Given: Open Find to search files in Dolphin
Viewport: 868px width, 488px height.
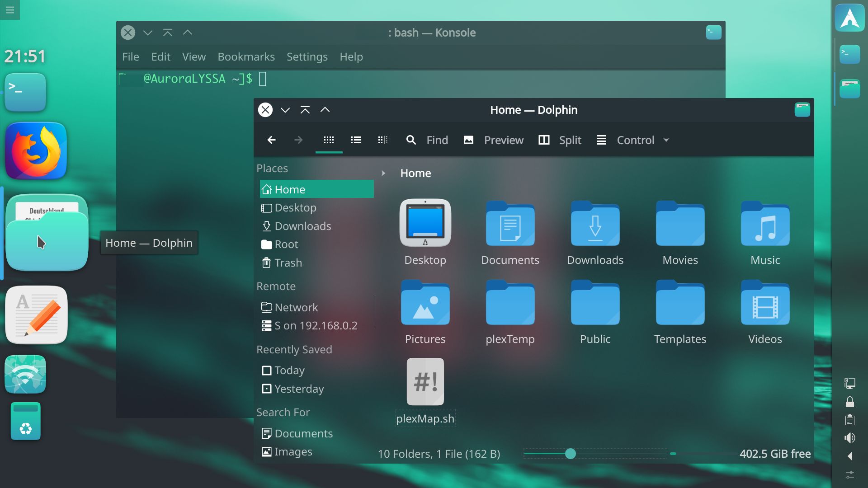Looking at the screenshot, I should 426,140.
